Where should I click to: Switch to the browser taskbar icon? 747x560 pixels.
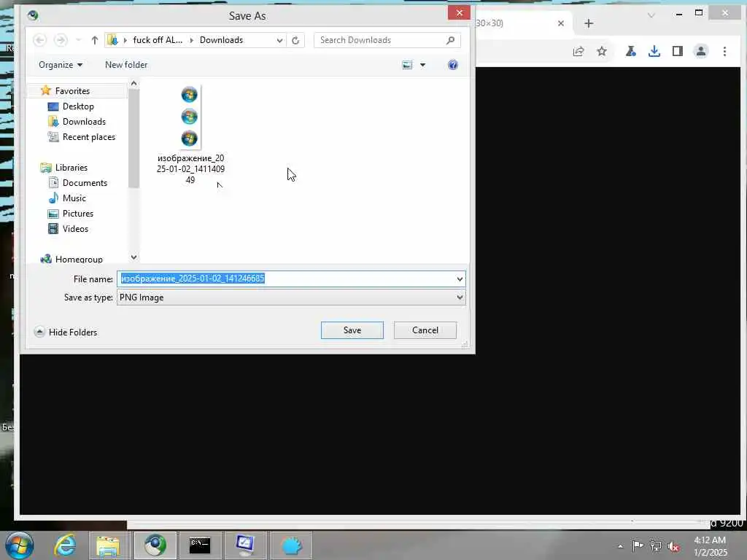pos(155,545)
